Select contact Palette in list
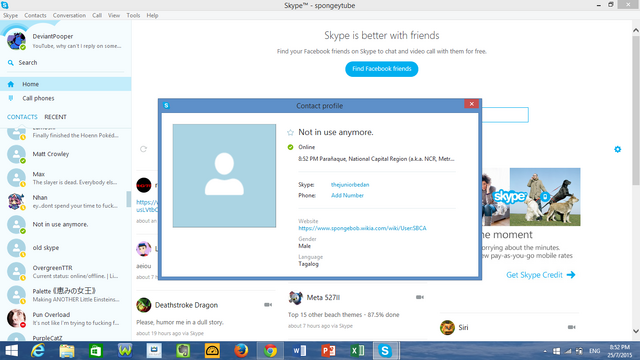The height and width of the screenshot is (360, 640). click(65, 295)
